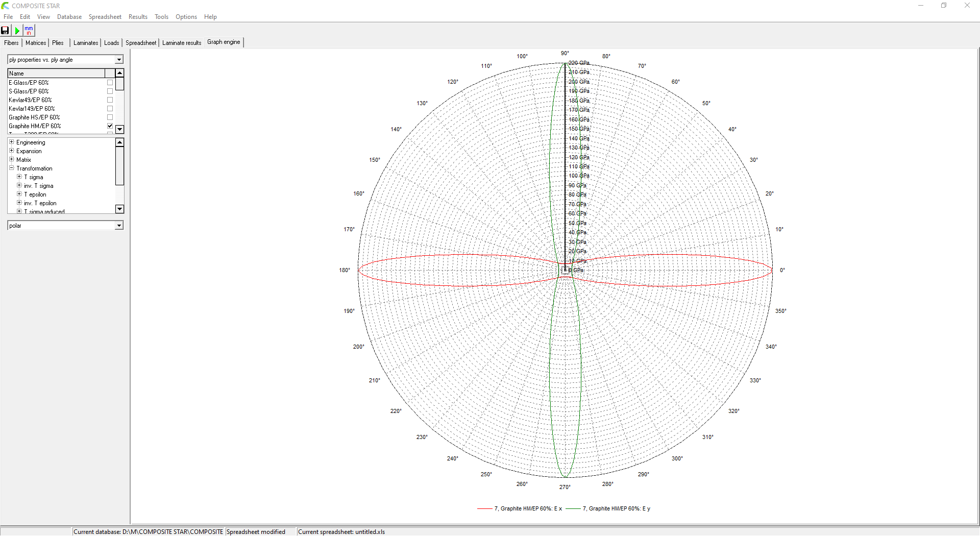This screenshot has width=980, height=536.
Task: Open the polar graph type dropdown
Action: click(x=119, y=226)
